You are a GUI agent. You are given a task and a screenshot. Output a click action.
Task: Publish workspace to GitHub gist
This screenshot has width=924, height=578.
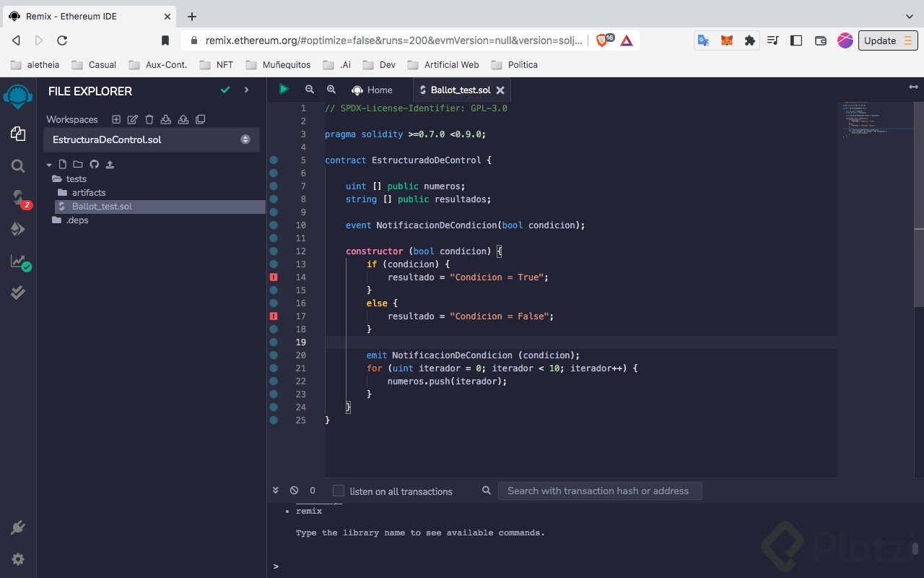tap(94, 164)
